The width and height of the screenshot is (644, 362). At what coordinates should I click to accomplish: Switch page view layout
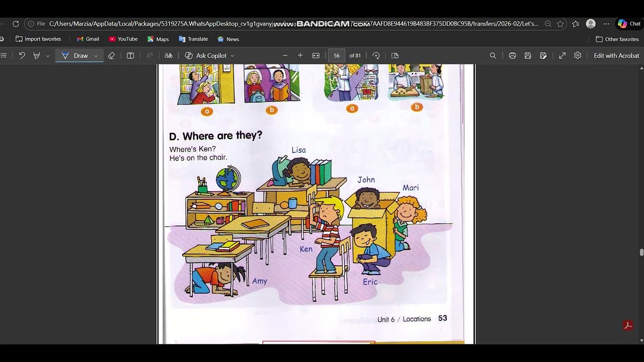(395, 56)
